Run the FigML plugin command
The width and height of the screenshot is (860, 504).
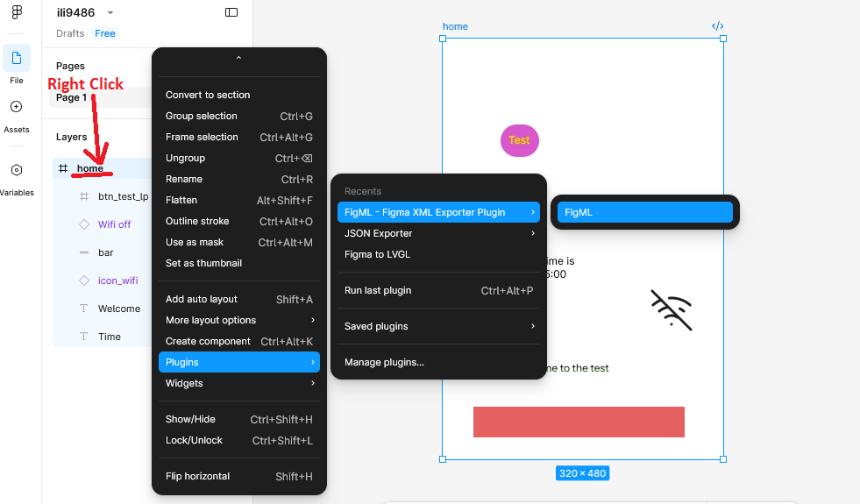coord(645,212)
